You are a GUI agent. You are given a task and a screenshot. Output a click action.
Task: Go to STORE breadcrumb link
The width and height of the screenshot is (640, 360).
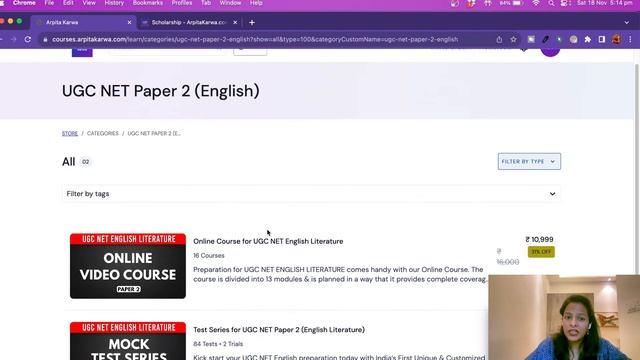[70, 133]
